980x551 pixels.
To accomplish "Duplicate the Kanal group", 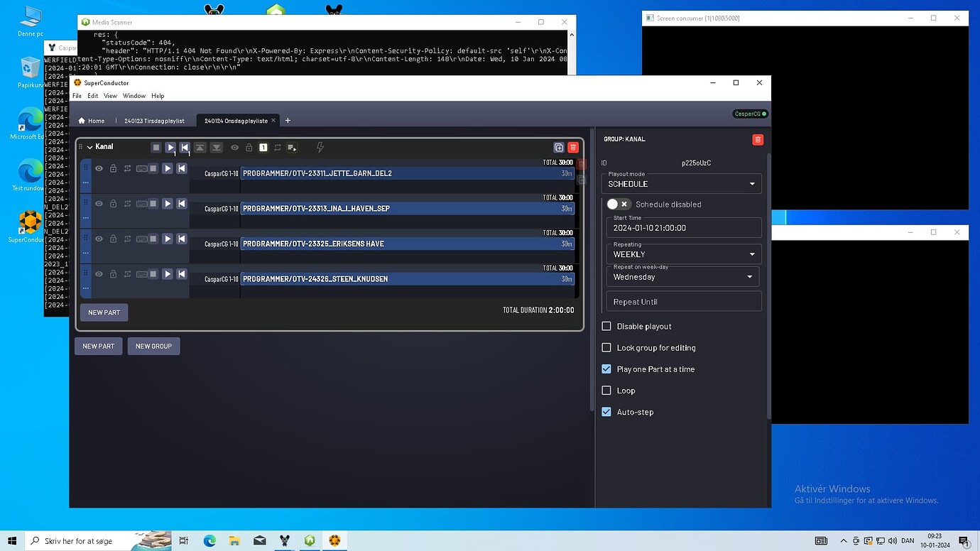I will point(559,148).
